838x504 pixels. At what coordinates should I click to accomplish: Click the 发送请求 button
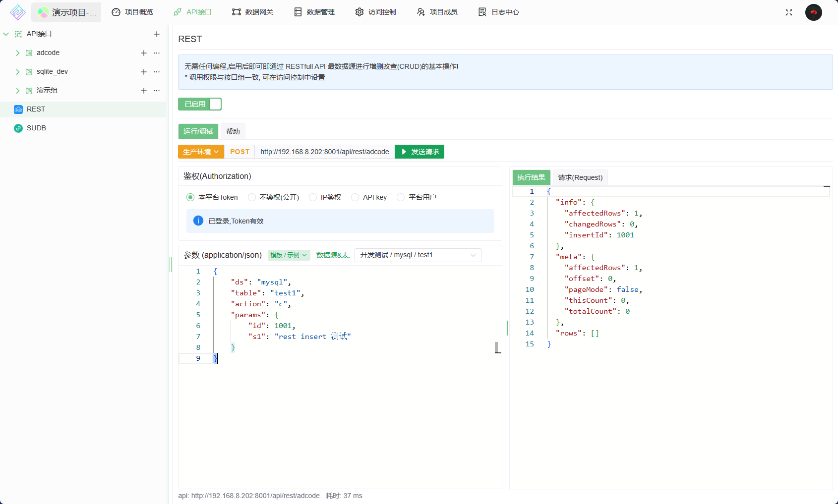pos(419,152)
